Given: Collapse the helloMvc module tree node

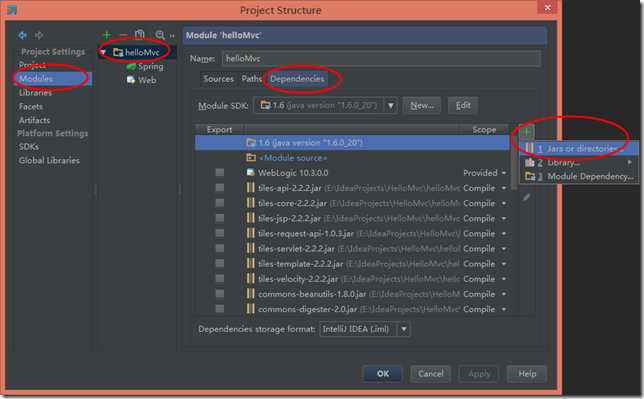Looking at the screenshot, I should click(x=103, y=52).
